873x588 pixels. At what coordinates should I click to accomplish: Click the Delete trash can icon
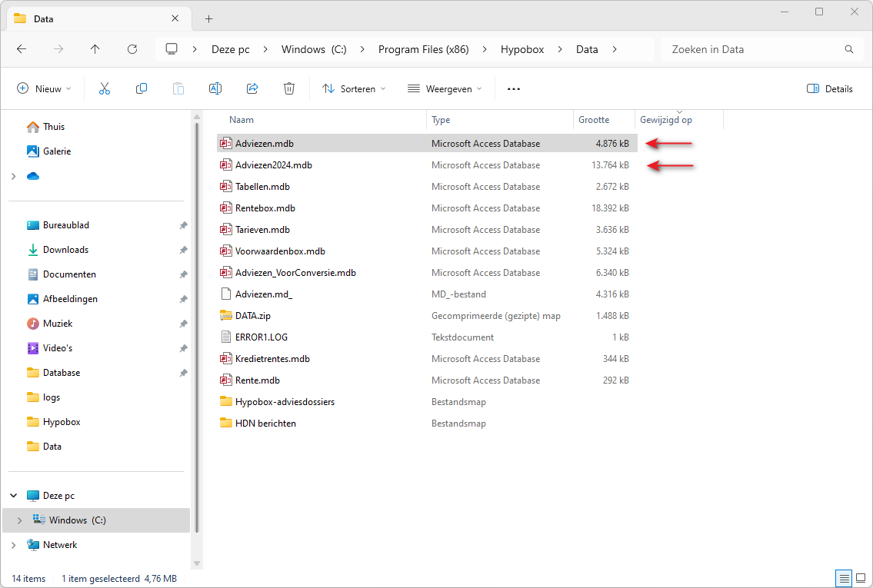tap(289, 88)
